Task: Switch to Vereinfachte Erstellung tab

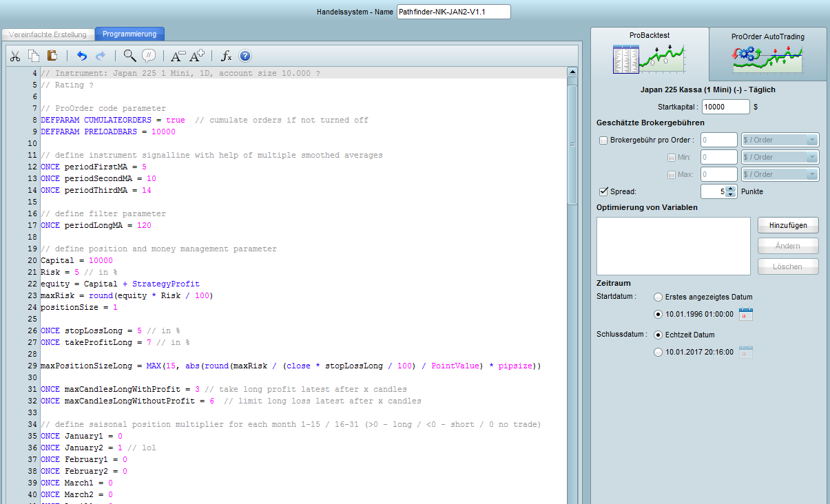Action: click(x=48, y=34)
